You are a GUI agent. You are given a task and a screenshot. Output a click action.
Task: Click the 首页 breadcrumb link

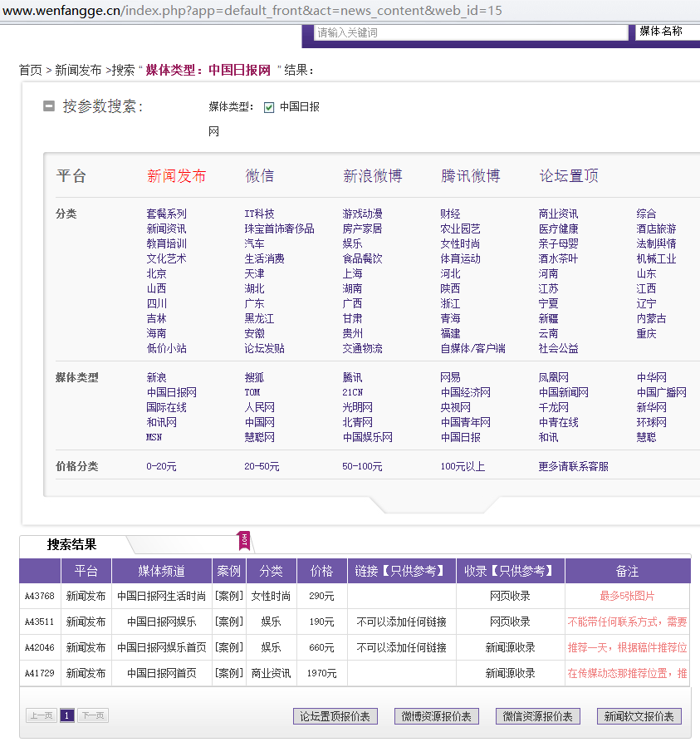tap(31, 71)
